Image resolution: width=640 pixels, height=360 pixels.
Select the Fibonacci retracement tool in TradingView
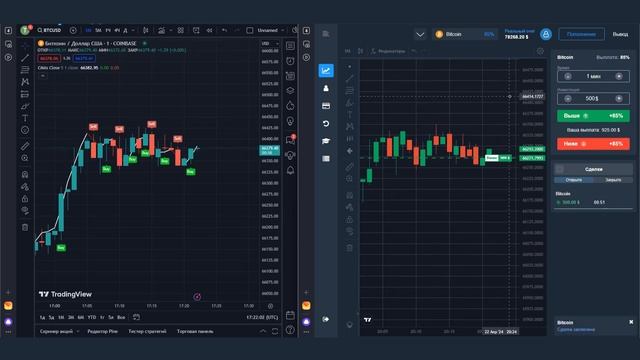pyautogui.click(x=25, y=70)
